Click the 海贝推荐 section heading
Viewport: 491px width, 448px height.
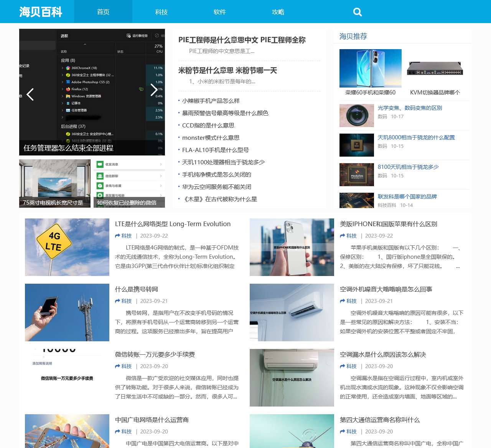353,36
